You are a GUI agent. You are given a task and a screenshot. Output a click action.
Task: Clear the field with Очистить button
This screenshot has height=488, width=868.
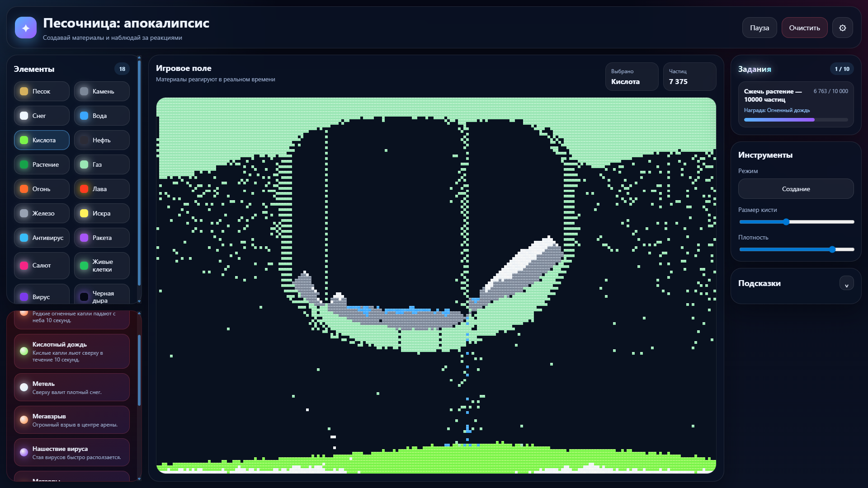click(x=805, y=28)
